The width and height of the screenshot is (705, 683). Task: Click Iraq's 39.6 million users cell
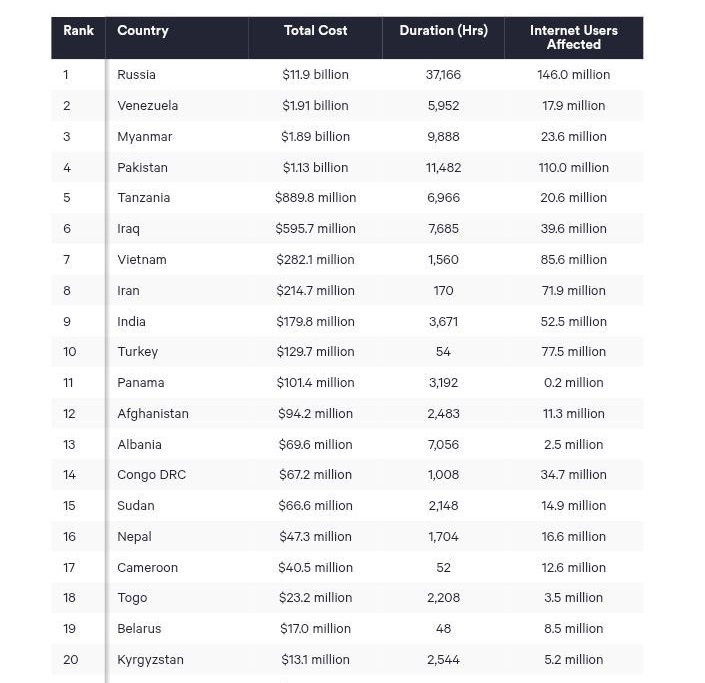click(x=573, y=229)
